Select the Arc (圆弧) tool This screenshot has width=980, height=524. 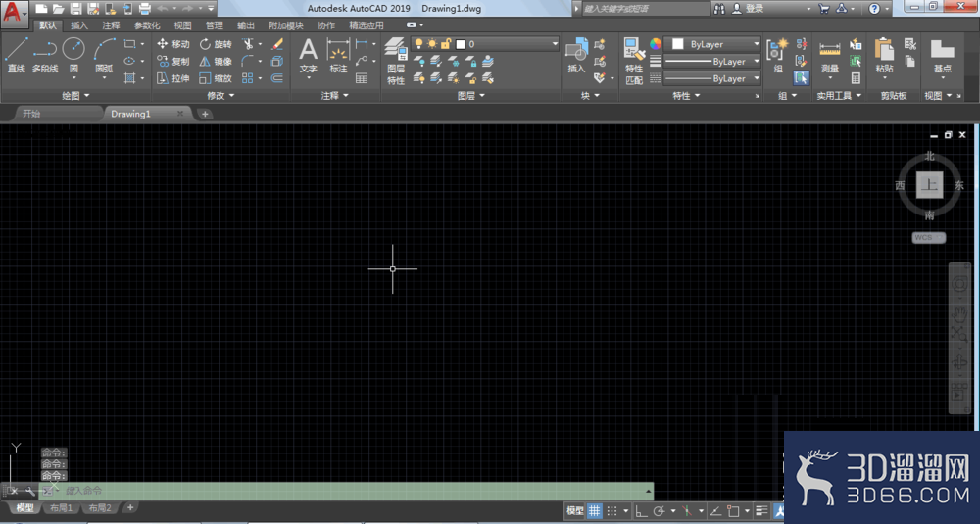[x=104, y=55]
